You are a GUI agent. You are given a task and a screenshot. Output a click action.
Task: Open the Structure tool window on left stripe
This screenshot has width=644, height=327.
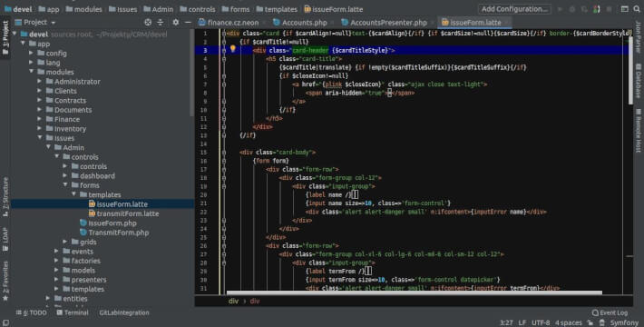click(5, 196)
